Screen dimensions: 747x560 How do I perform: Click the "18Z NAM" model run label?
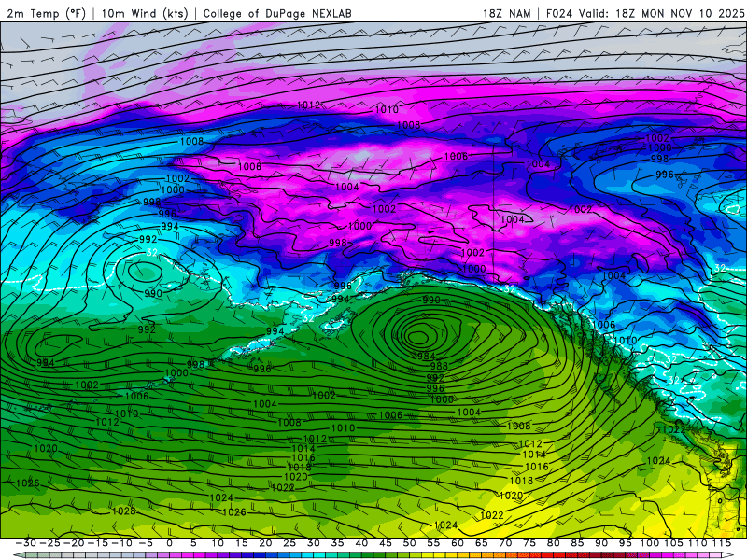[507, 13]
